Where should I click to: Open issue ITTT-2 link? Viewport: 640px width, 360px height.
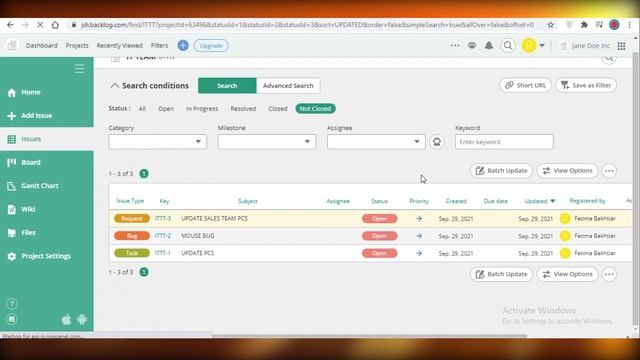coord(163,236)
